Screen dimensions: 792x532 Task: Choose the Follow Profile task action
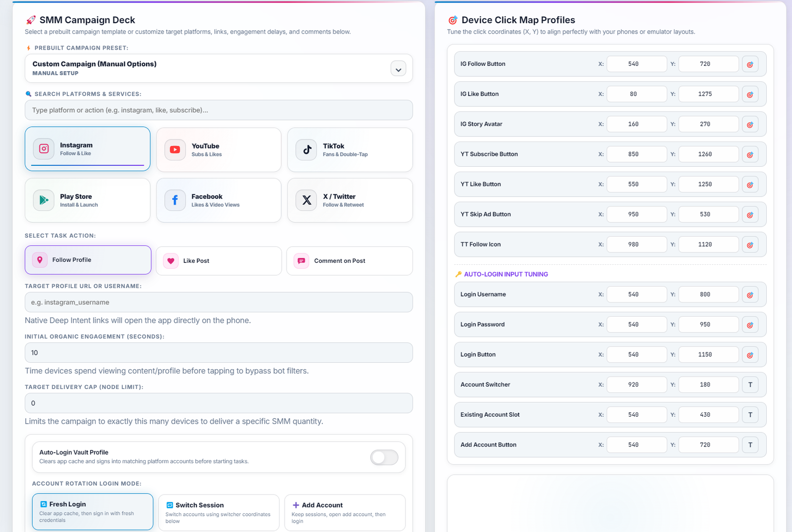tap(88, 260)
